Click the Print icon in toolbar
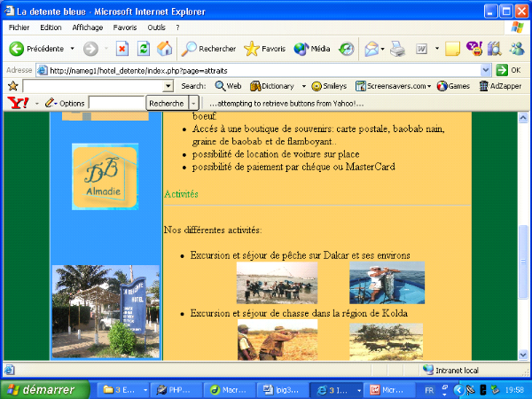532x399 pixels. click(398, 49)
